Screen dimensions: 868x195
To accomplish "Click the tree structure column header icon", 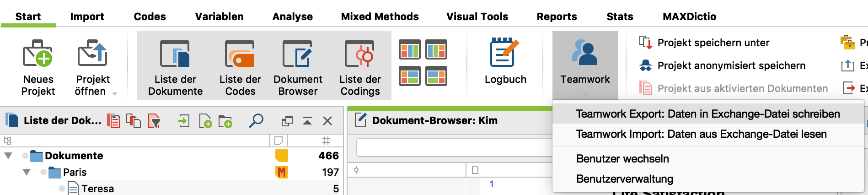I will coord(7,141).
